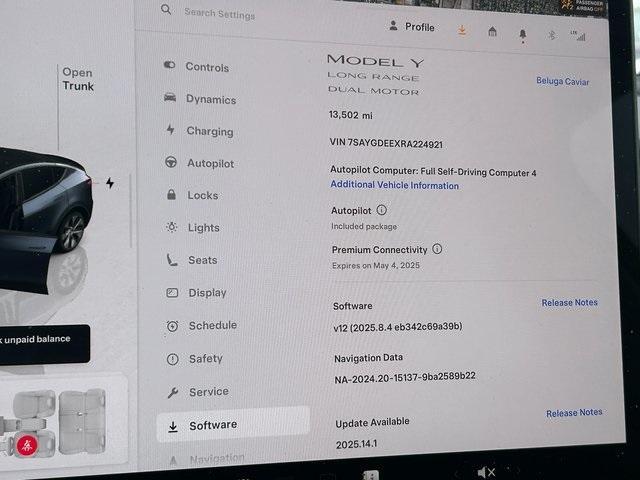Image resolution: width=640 pixels, height=480 pixels.
Task: Tap 'Expires on May 4, 2025' text
Action: (x=376, y=265)
